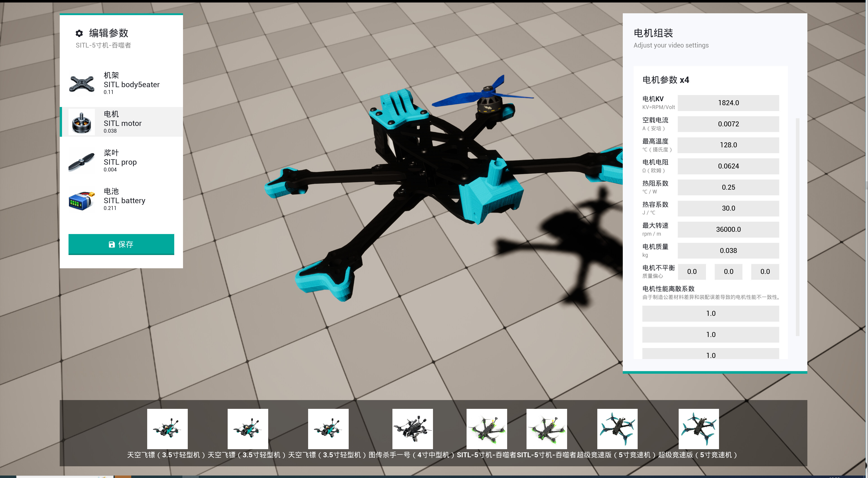Click the first 电机性能离散系数 1.0 field
Image resolution: width=868 pixels, height=478 pixels.
pyautogui.click(x=711, y=314)
